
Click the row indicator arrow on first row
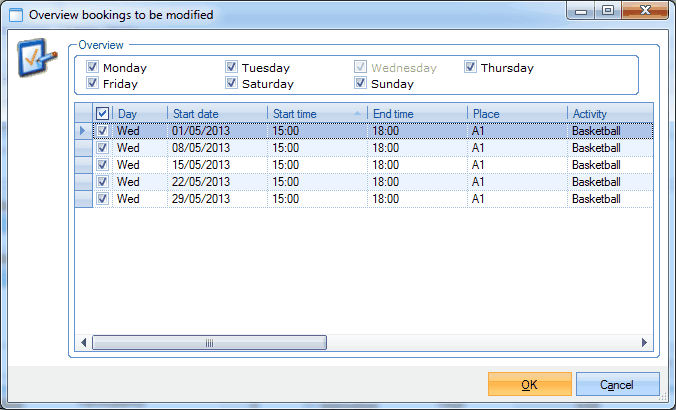pyautogui.click(x=82, y=131)
